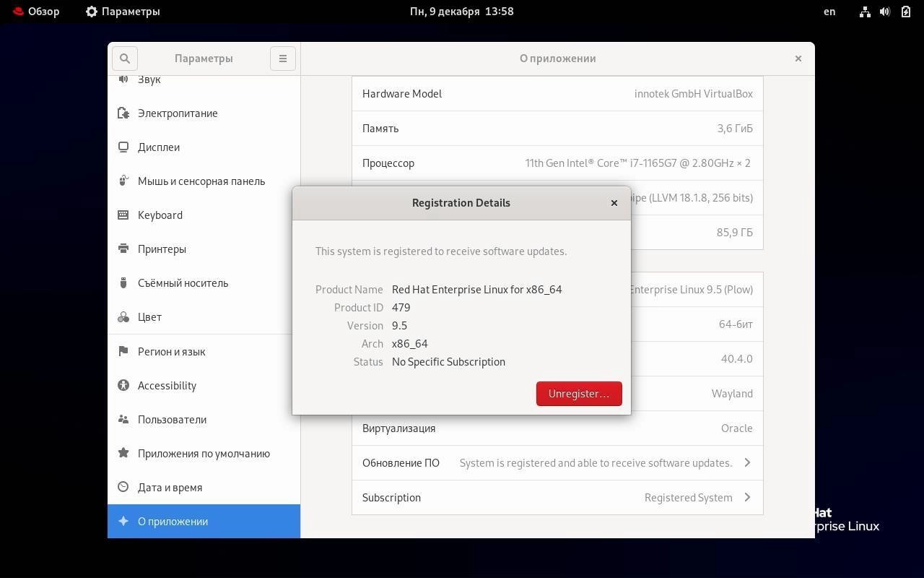Click the 'Wayland' windowing system value
The height and width of the screenshot is (578, 924).
732,393
